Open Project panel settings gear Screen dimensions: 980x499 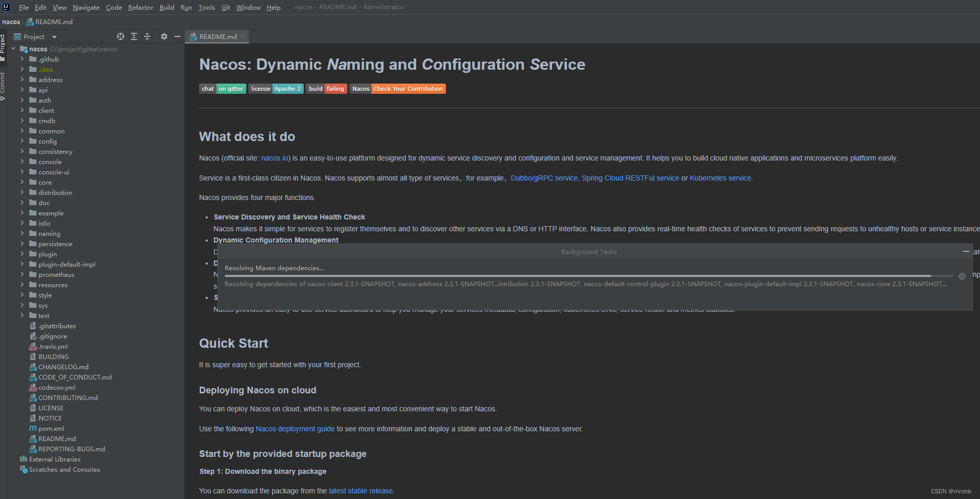pos(164,36)
